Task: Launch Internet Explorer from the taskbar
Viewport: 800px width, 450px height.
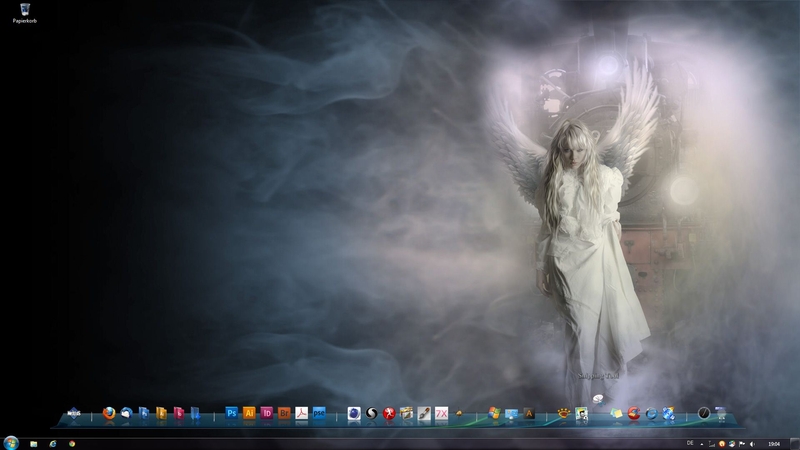Action: coord(53,444)
